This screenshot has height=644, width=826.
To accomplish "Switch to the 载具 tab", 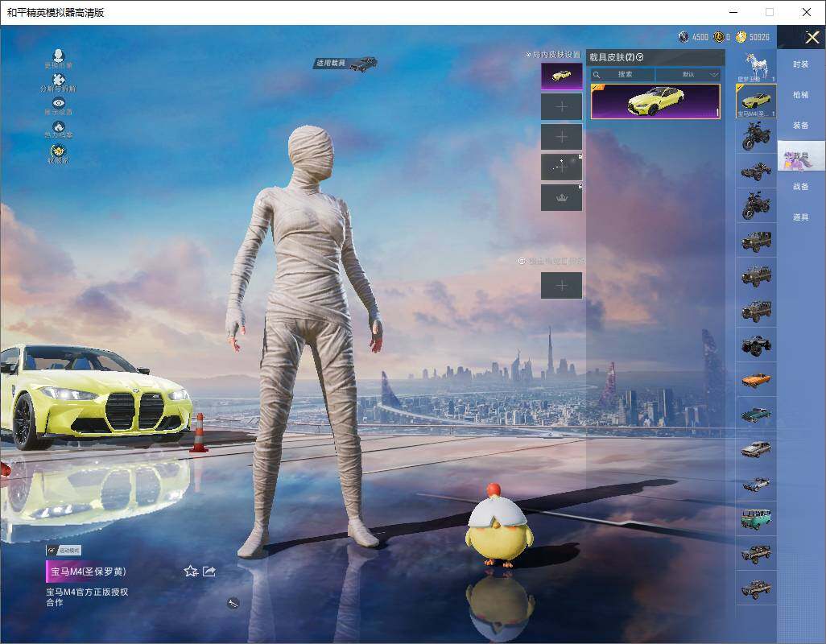I will pos(801,156).
